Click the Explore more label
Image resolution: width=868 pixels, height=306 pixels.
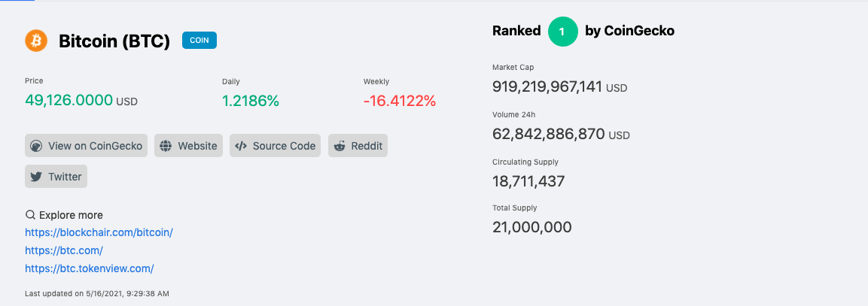coord(71,215)
